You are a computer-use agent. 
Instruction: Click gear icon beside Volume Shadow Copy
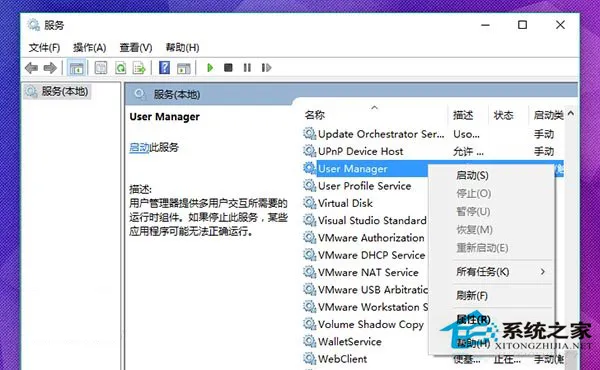(x=309, y=324)
